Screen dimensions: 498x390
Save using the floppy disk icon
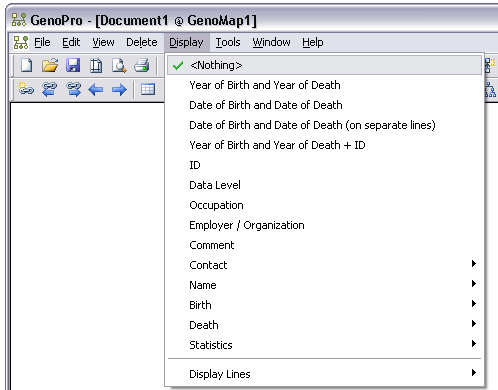coord(73,65)
